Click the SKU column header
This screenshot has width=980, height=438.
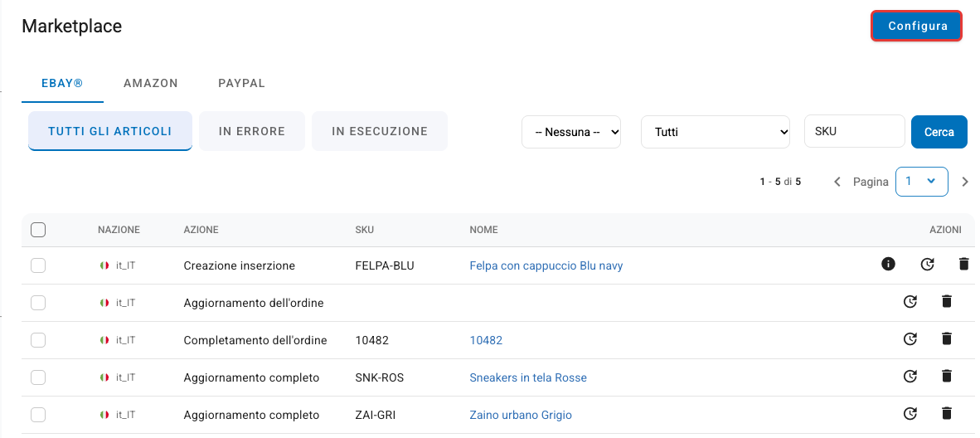pos(364,230)
